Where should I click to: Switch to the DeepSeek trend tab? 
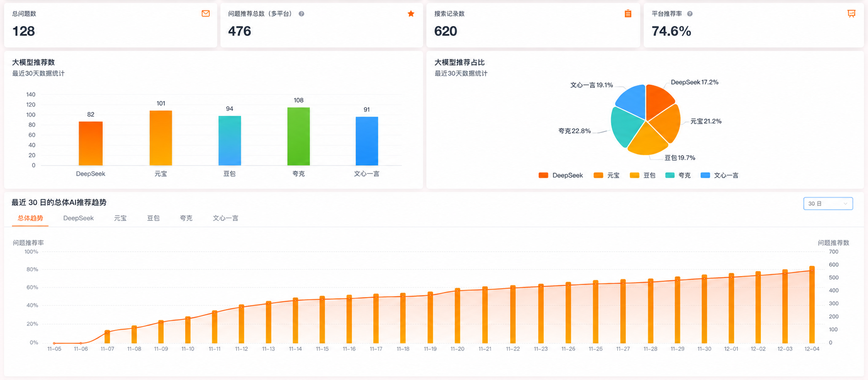tap(78, 218)
